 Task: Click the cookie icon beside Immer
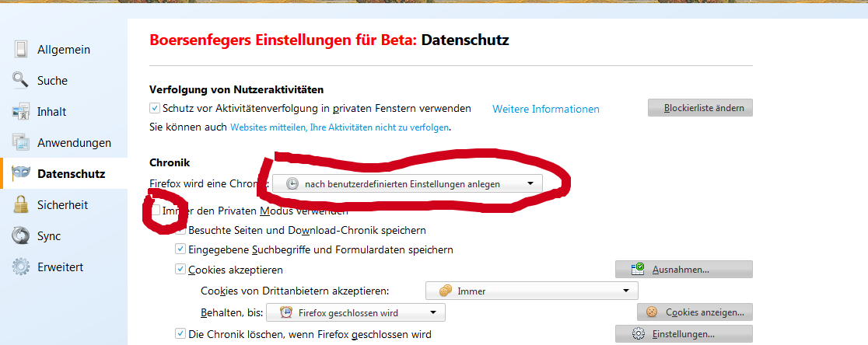(445, 291)
